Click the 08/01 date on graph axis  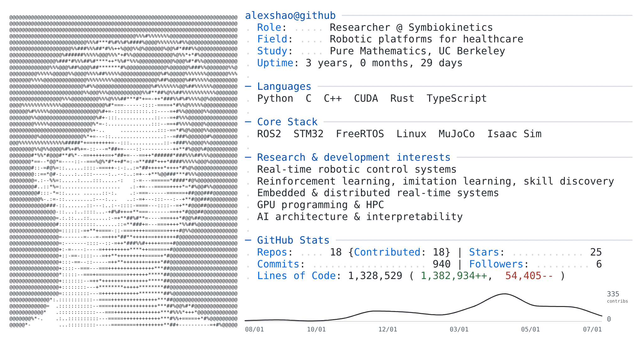pos(254,329)
